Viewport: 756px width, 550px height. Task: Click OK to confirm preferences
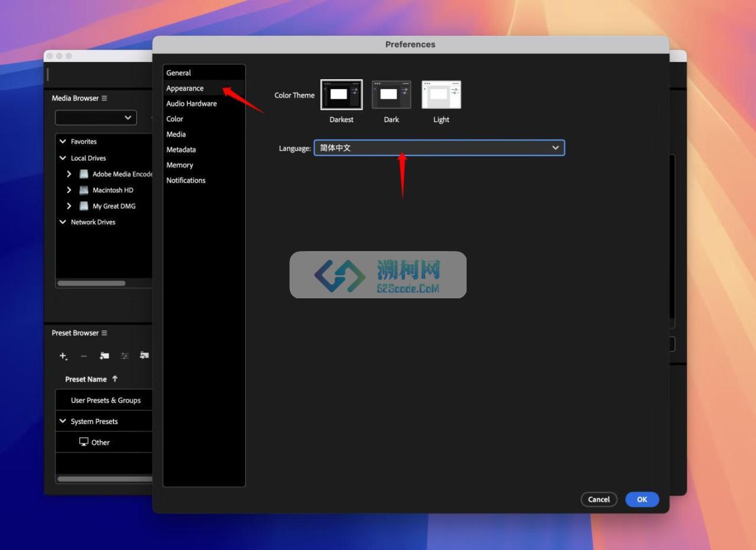[642, 499]
